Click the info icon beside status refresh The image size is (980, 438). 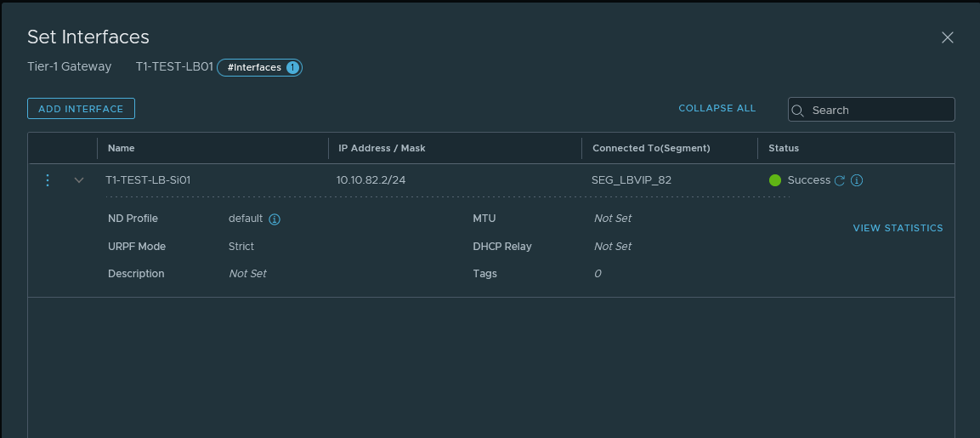(x=857, y=180)
